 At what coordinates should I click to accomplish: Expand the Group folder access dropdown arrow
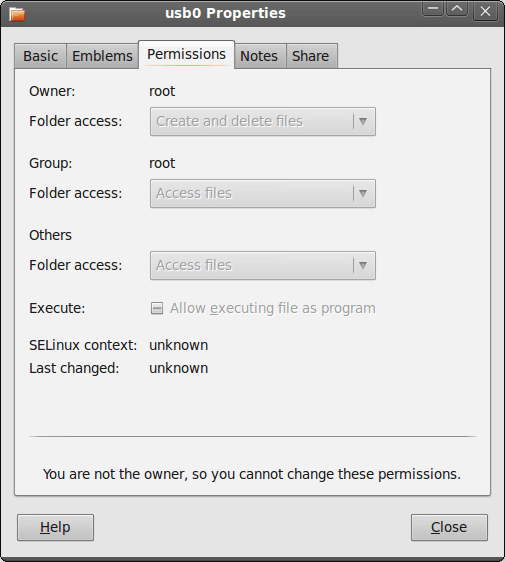(x=363, y=194)
